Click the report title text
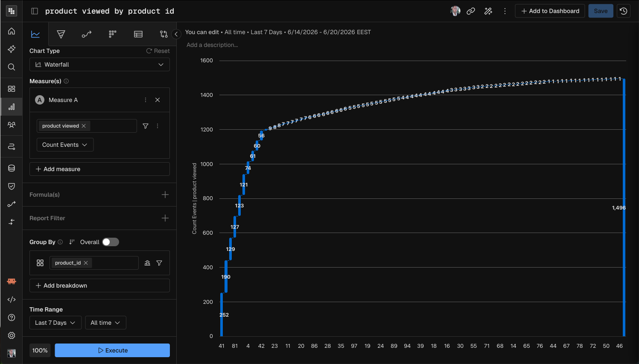Viewport: 639px width, 364px height. pos(110,11)
